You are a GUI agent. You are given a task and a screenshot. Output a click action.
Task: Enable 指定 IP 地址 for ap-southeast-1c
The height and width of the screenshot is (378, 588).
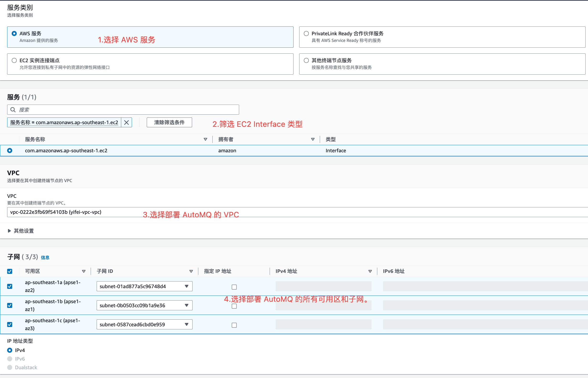(x=234, y=325)
